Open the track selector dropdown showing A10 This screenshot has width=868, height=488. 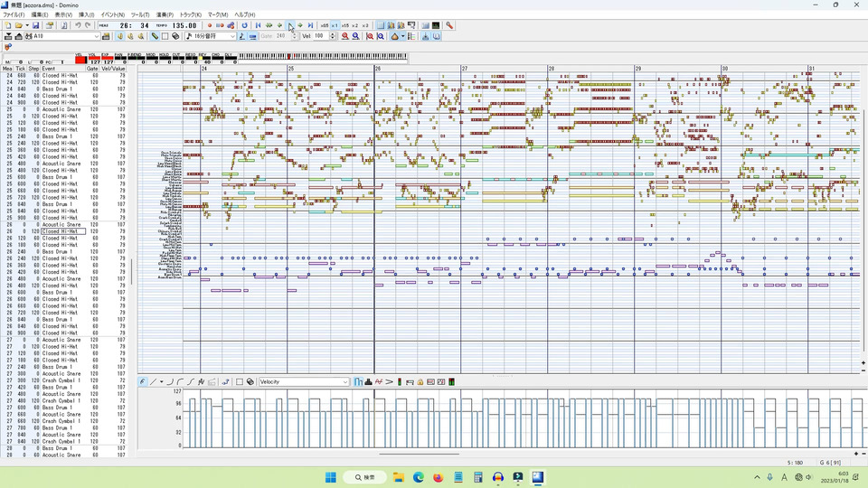click(x=97, y=36)
